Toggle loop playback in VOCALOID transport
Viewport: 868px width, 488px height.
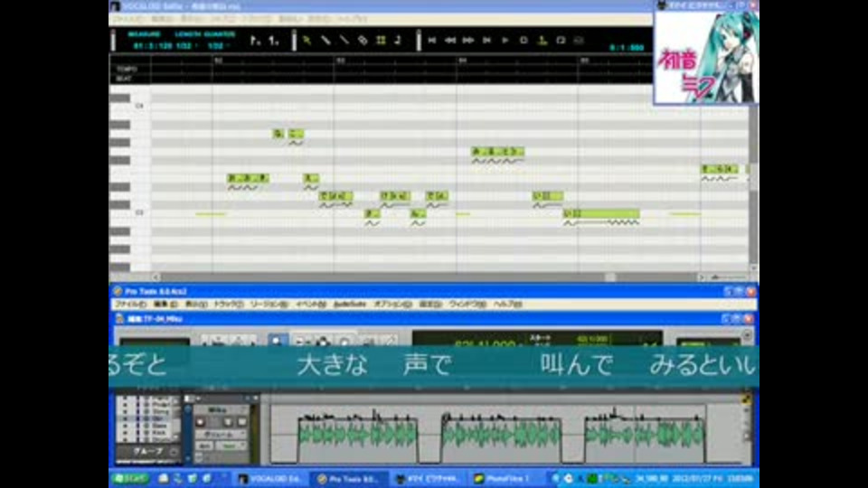coord(561,41)
